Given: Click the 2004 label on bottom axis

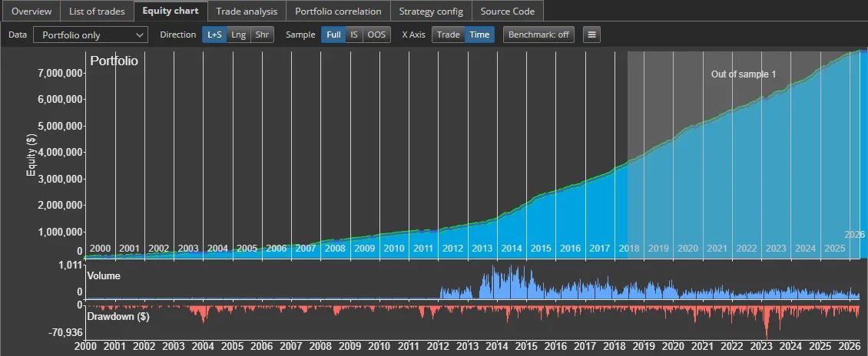Looking at the screenshot, I should (x=203, y=347).
